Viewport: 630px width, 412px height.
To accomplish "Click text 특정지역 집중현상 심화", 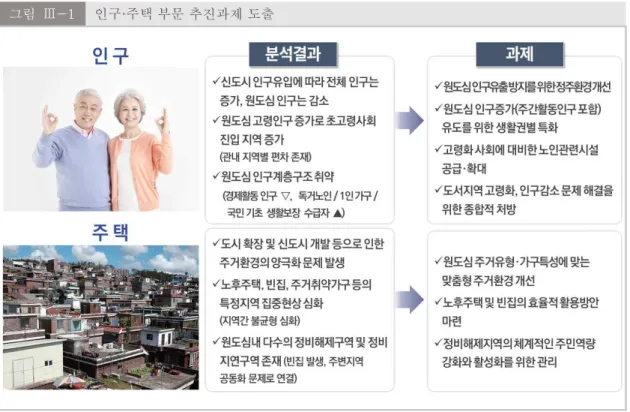I will (x=271, y=303).
